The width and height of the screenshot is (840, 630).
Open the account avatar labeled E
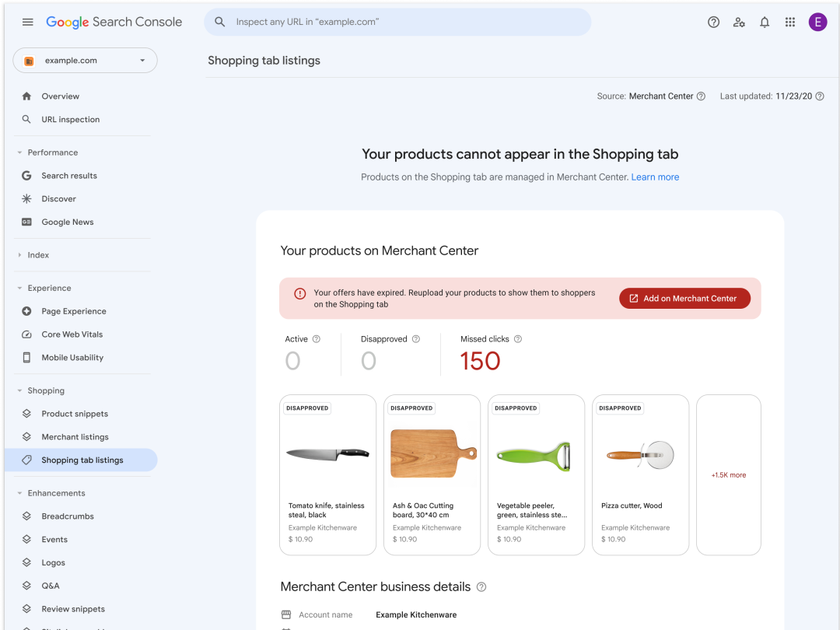tap(817, 22)
